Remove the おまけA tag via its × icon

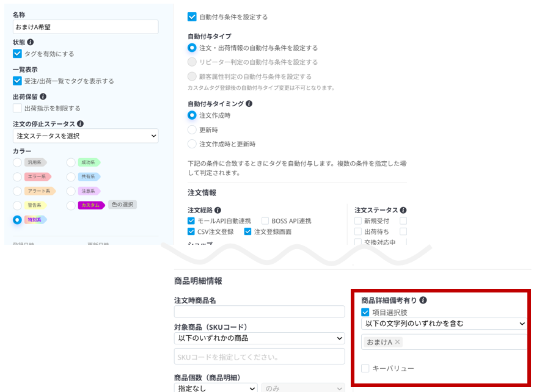[398, 342]
